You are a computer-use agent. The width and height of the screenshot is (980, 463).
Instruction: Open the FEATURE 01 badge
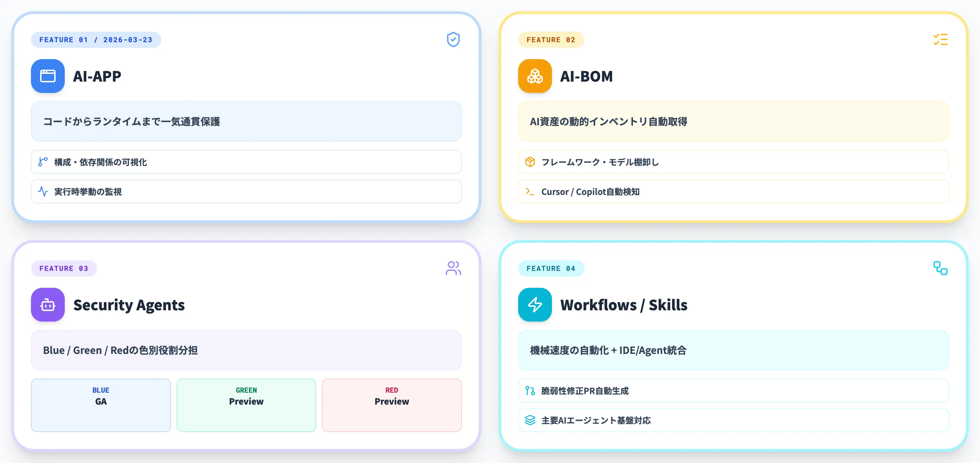pos(95,39)
